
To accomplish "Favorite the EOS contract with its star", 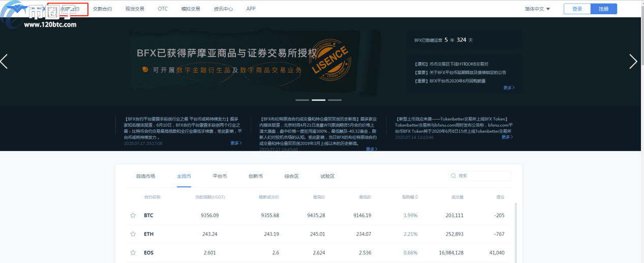I will 133,252.
